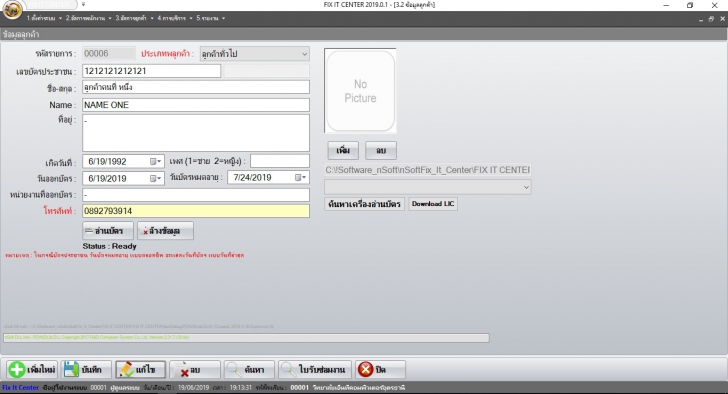This screenshot has height=394, width=728.
Task: Click the เพิ่ม button under the picture
Action: [343, 150]
